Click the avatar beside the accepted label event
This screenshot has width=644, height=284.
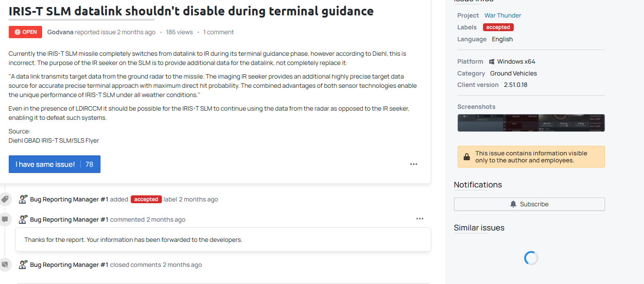point(23,199)
